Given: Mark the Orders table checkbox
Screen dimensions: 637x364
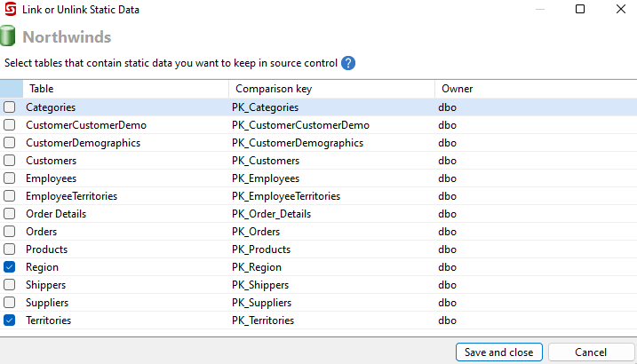Looking at the screenshot, I should pos(10,232).
